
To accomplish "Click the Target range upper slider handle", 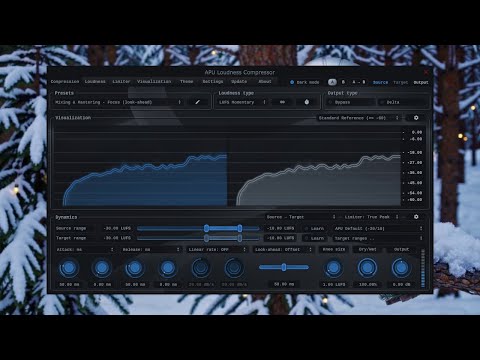I will click(x=240, y=238).
